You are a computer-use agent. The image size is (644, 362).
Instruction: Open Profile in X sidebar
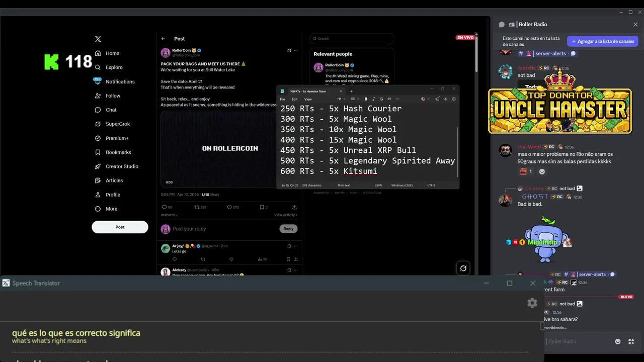pyautogui.click(x=107, y=195)
